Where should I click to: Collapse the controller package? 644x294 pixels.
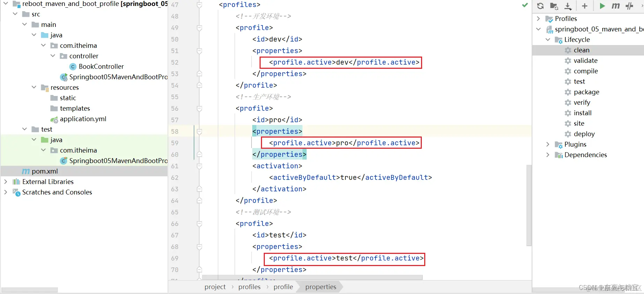[x=53, y=56]
